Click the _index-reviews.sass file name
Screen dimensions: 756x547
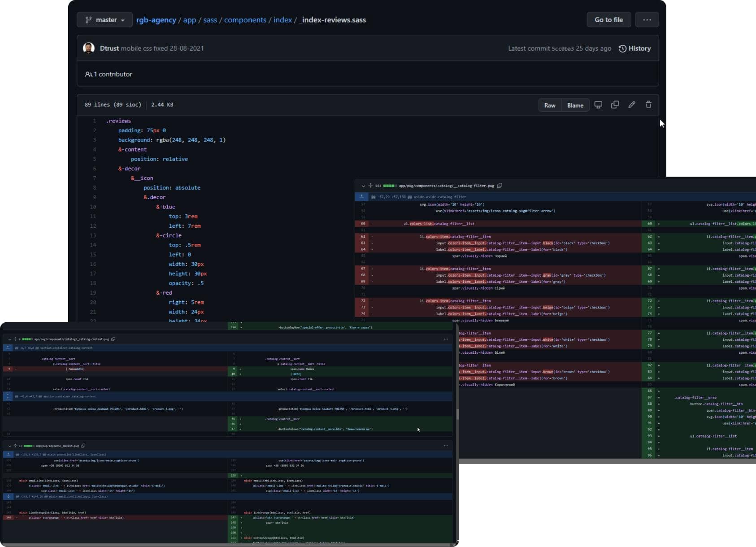click(x=332, y=20)
